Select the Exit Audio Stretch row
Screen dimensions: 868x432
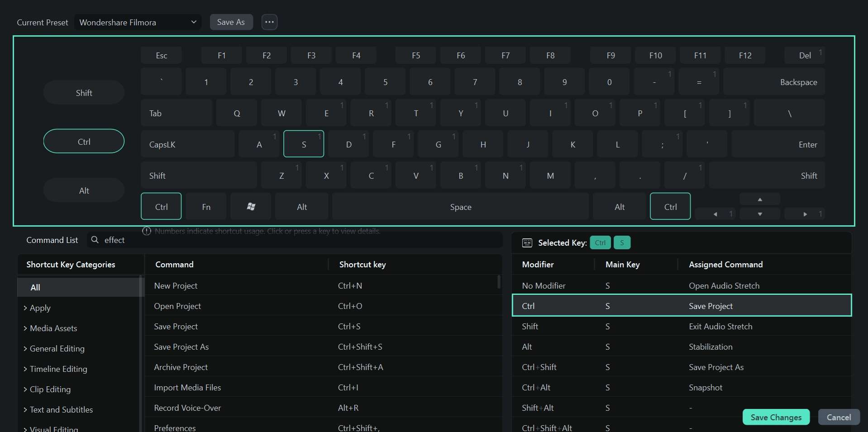click(682, 326)
